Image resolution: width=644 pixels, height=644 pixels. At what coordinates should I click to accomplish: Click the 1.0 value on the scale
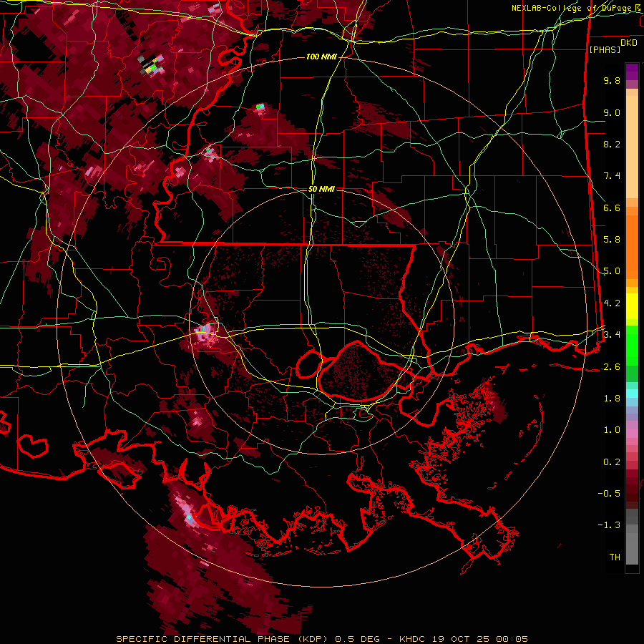612,430
